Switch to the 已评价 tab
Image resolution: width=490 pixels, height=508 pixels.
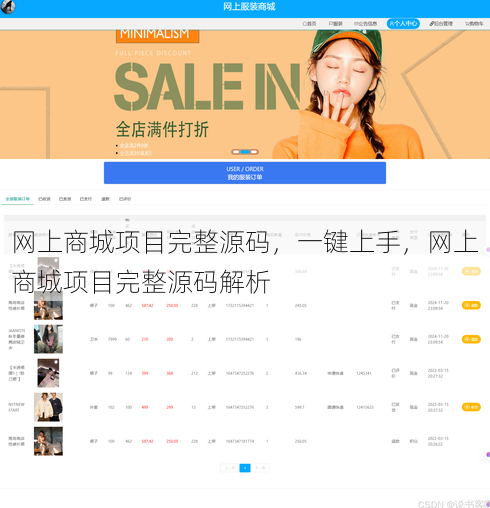tap(125, 199)
